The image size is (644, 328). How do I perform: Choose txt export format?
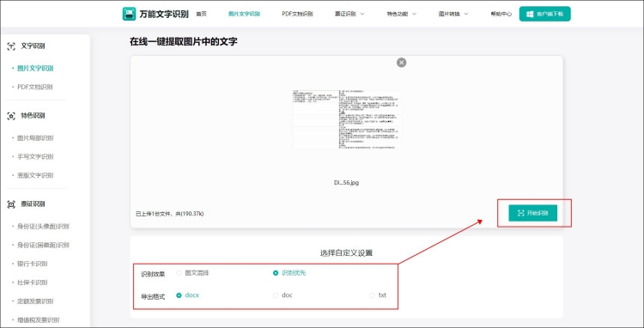[372, 295]
